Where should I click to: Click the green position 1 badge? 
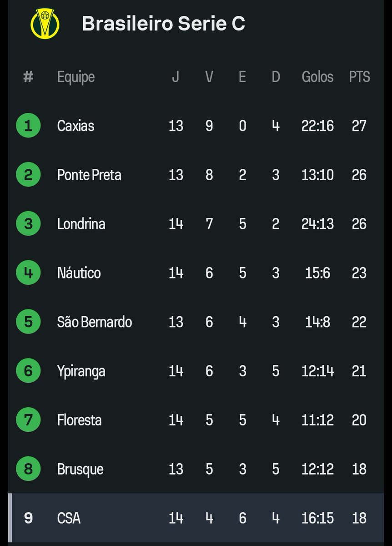pyautogui.click(x=28, y=126)
